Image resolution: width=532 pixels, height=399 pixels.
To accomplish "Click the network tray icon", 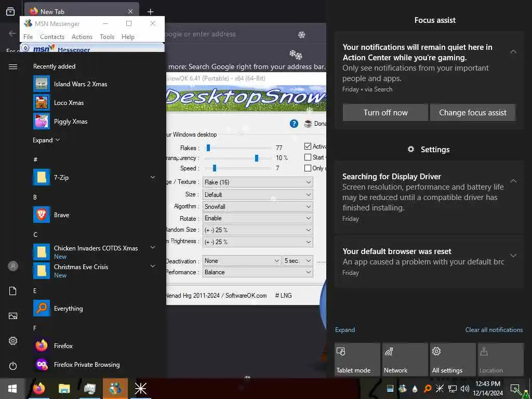I will point(453,389).
